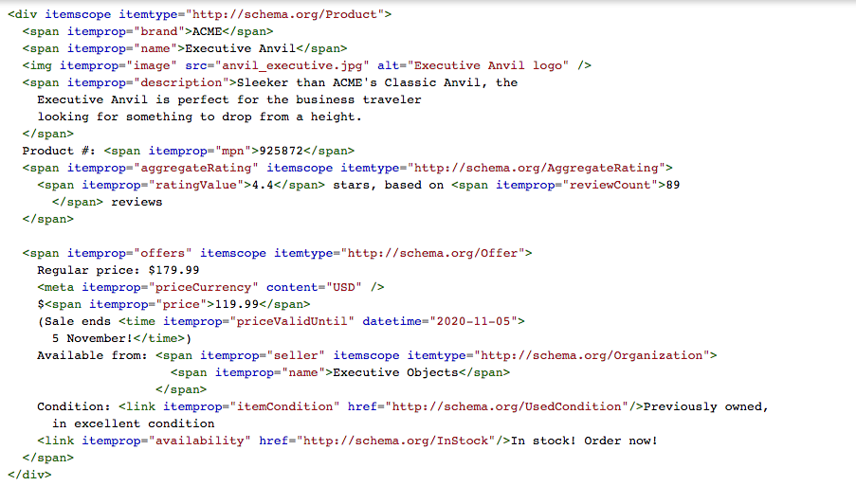Image resolution: width=856 pixels, height=504 pixels.
Task: Click the line "looking for something to drop from a height."
Action: tap(199, 117)
